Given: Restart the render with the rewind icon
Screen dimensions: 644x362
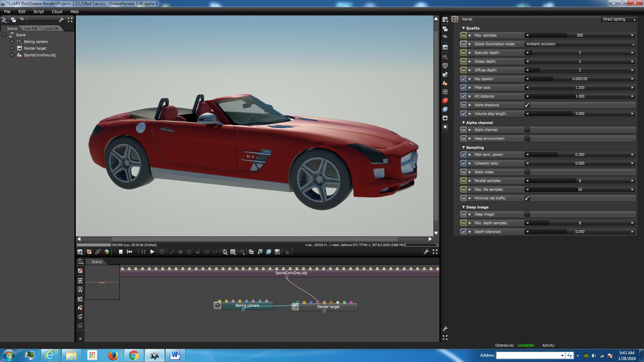Looking at the screenshot, I should [x=129, y=252].
